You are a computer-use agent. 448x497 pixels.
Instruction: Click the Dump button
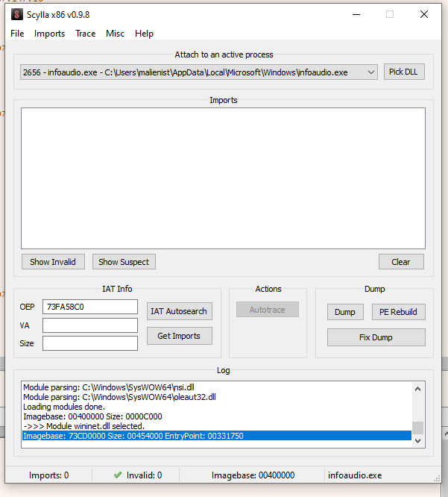point(344,312)
